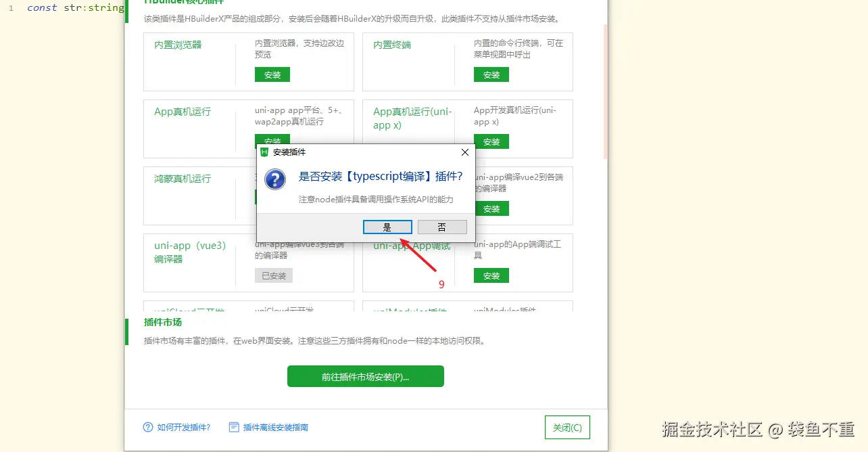Install the App真机运行(uni-app x) plugin
The width and height of the screenshot is (868, 452).
point(491,141)
